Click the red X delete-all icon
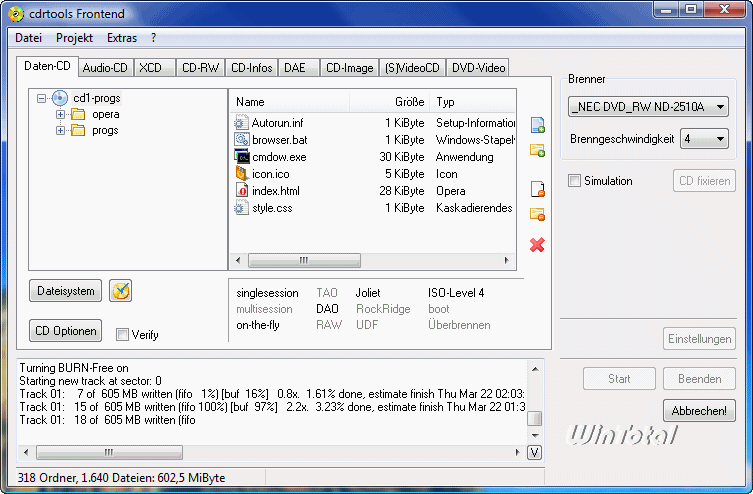Screen dimensions: 753x494 tap(537, 245)
